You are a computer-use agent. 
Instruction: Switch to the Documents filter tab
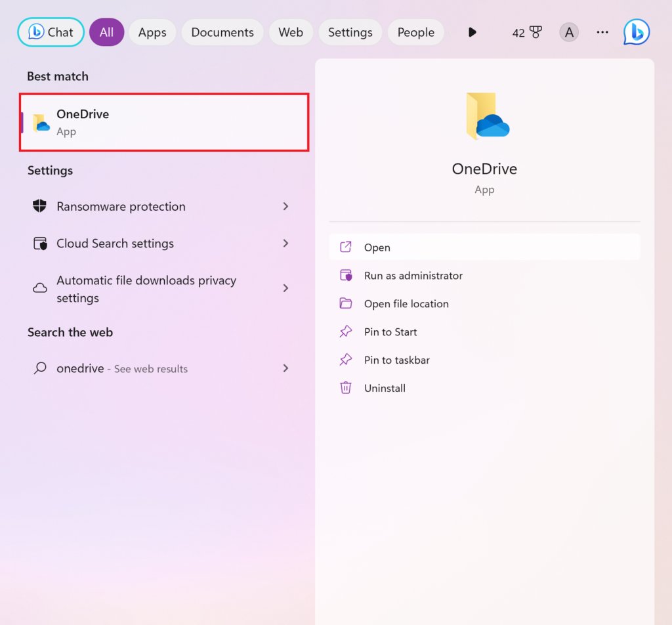point(222,32)
